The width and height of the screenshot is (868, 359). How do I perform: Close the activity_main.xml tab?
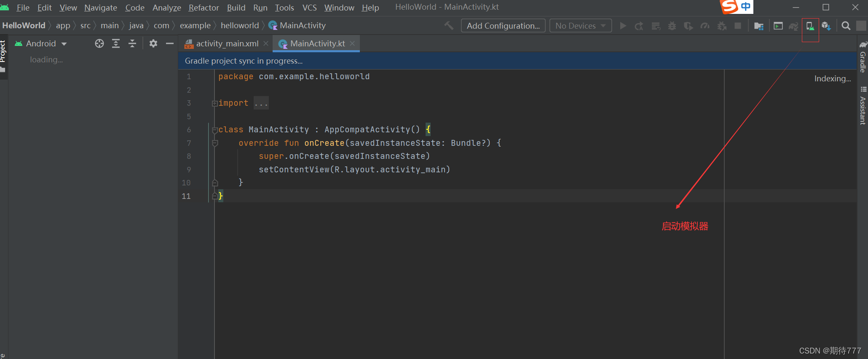266,43
